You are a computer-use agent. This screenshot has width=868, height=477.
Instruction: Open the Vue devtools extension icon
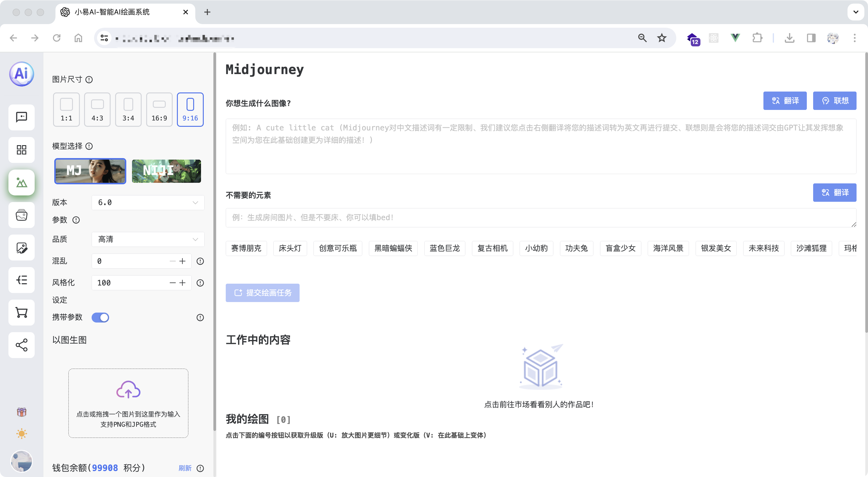pyautogui.click(x=735, y=38)
